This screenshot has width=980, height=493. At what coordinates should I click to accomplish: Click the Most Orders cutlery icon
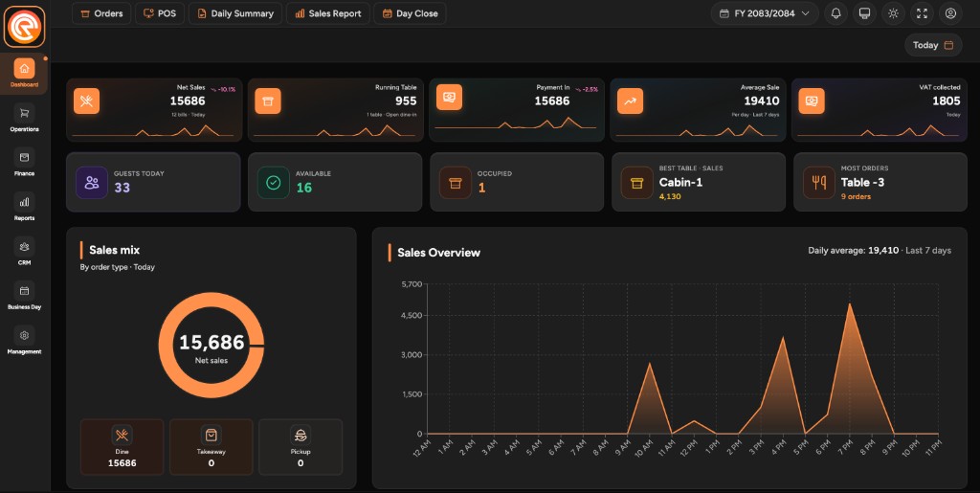[819, 183]
